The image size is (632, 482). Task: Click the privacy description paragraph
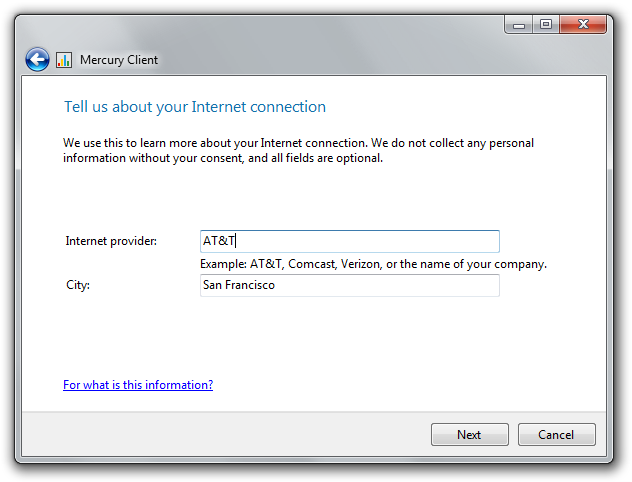[298, 150]
